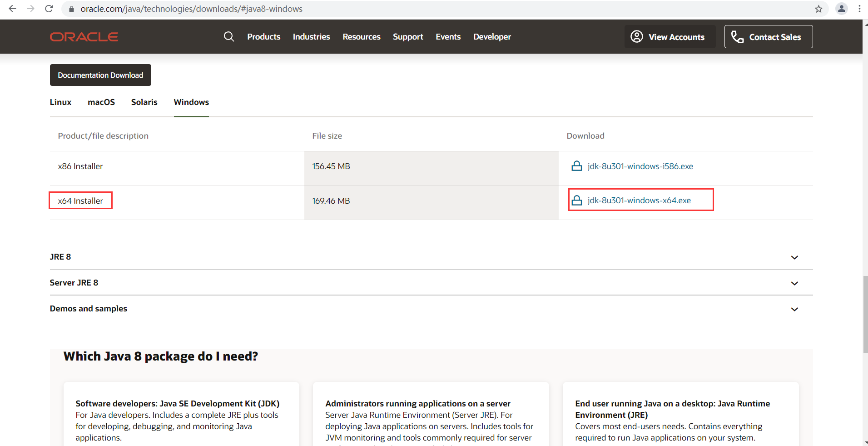Open the Chrome profile avatar icon
868x446 pixels.
[x=841, y=9]
